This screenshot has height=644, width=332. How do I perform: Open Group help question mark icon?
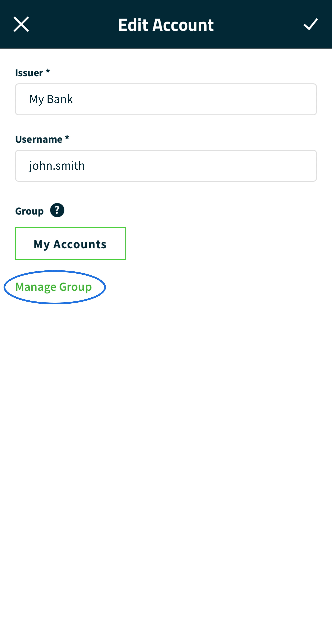pos(57,210)
